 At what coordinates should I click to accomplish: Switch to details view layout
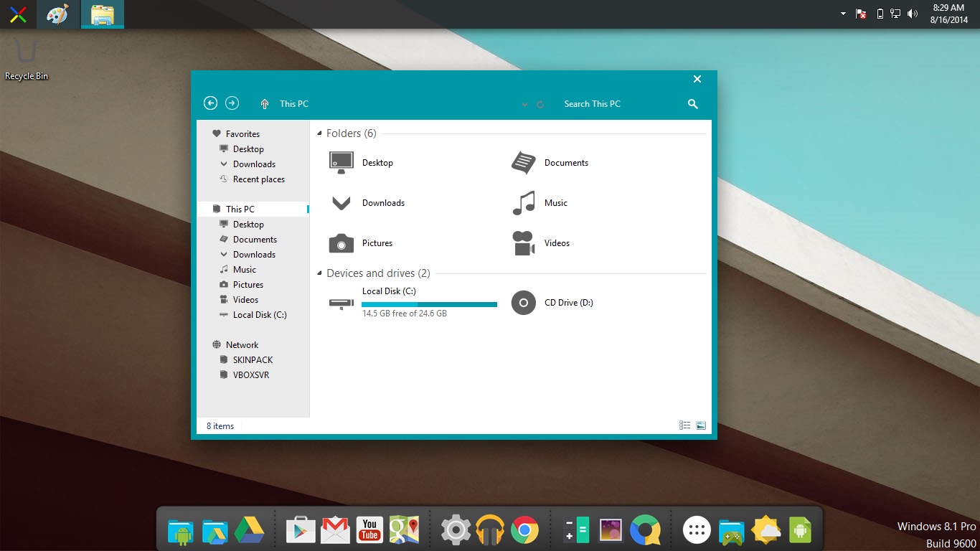tap(684, 425)
